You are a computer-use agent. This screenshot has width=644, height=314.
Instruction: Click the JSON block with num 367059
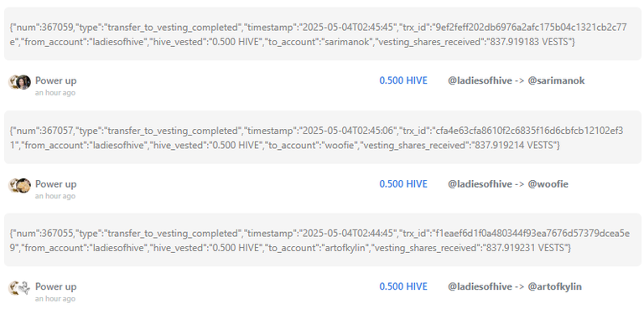click(322, 34)
